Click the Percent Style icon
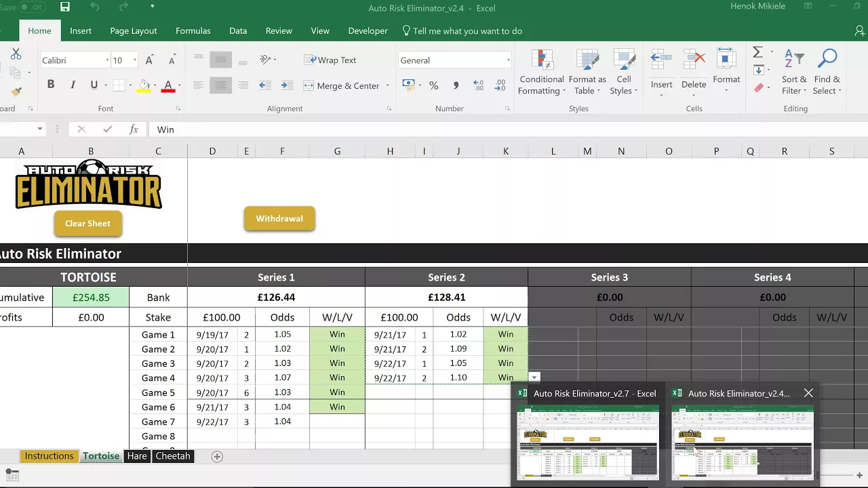 click(x=433, y=85)
